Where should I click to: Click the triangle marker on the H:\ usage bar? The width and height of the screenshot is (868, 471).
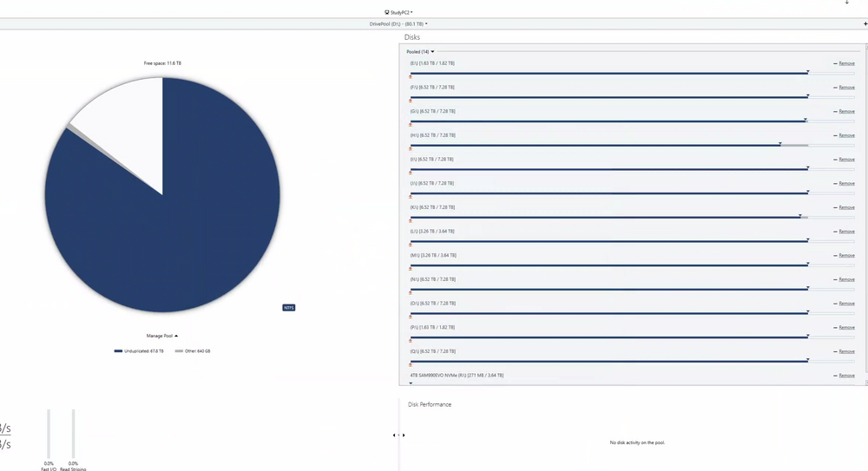(780, 144)
